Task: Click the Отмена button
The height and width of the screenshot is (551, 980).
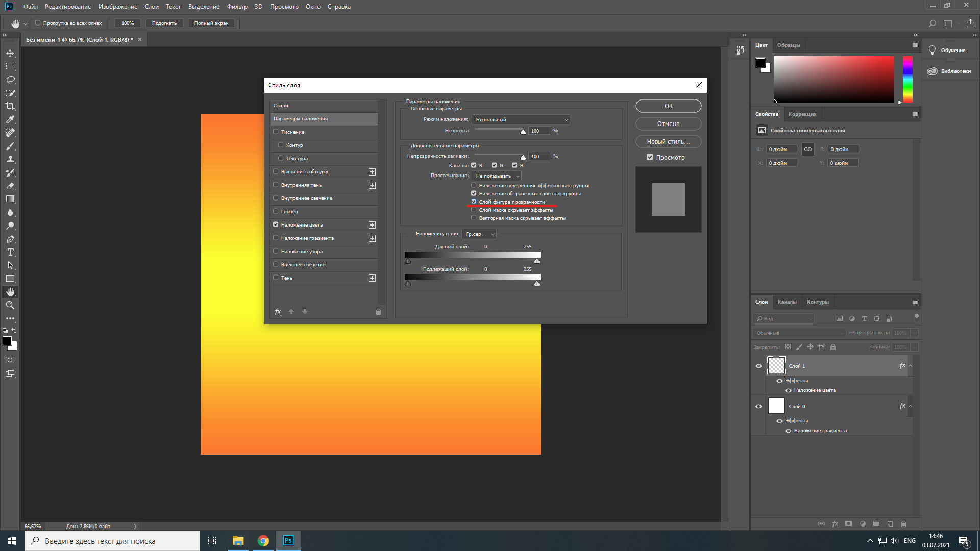Action: 668,124
